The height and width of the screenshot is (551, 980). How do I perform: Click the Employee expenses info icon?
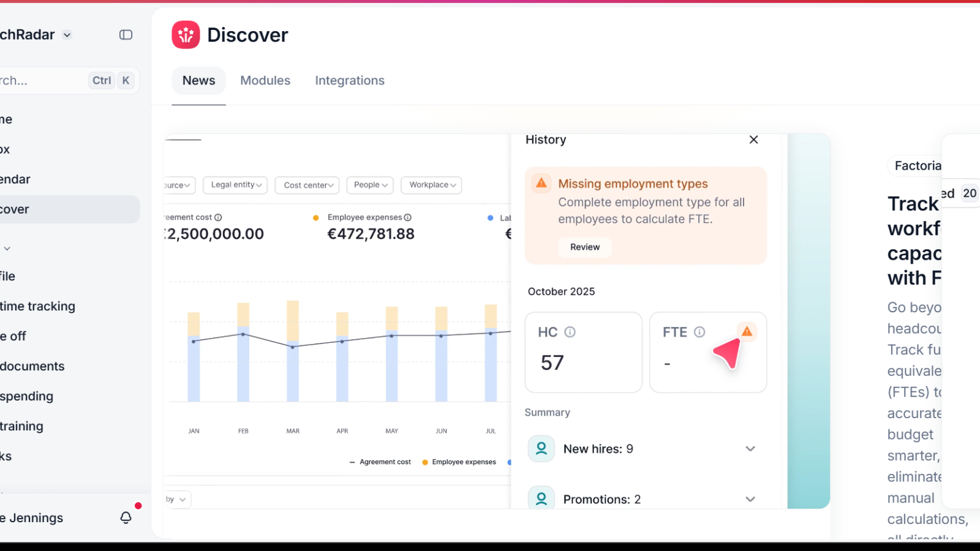[x=408, y=217]
